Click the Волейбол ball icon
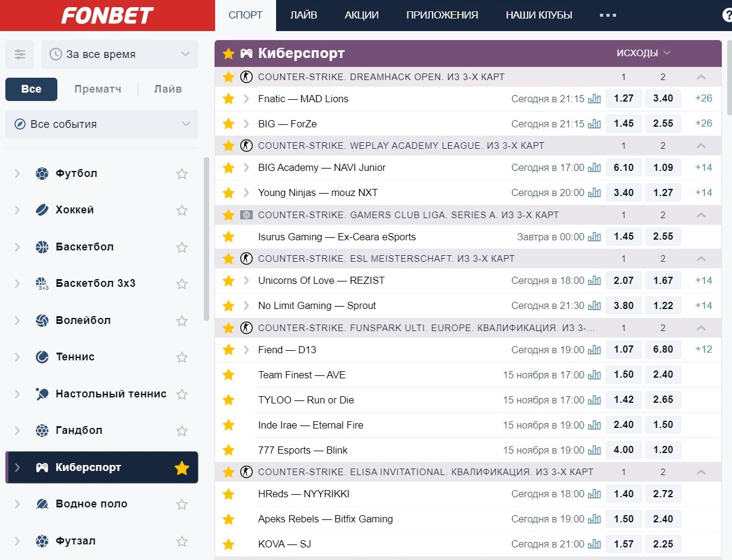Screen dimensions: 732x560 [x=42, y=320]
